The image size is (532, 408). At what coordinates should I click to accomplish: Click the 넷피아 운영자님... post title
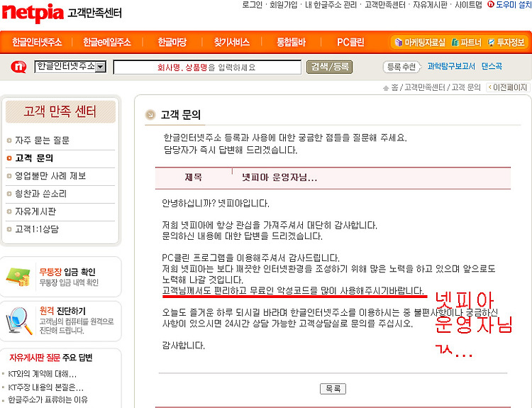(x=279, y=177)
